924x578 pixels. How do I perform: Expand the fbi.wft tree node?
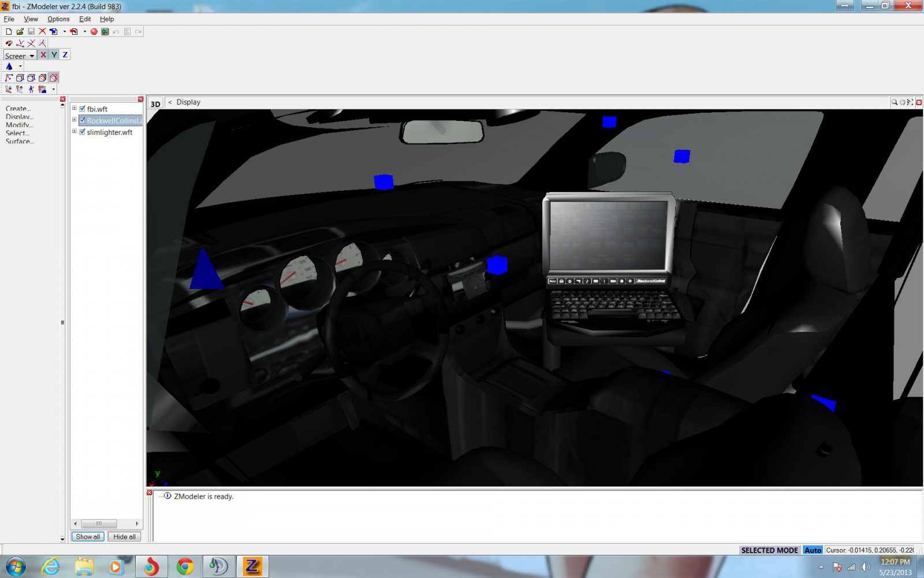pos(74,108)
